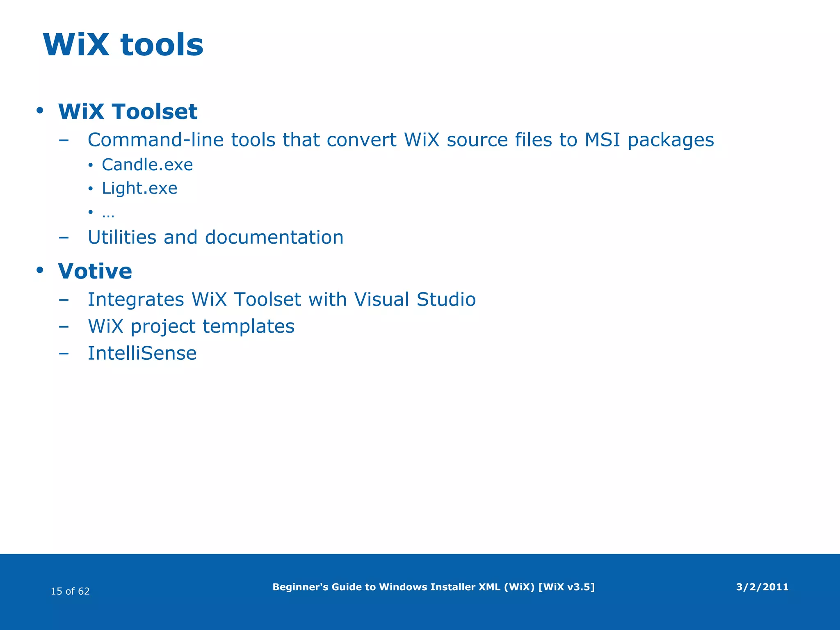Click the dash before 'IntelliSense'

click(x=64, y=354)
